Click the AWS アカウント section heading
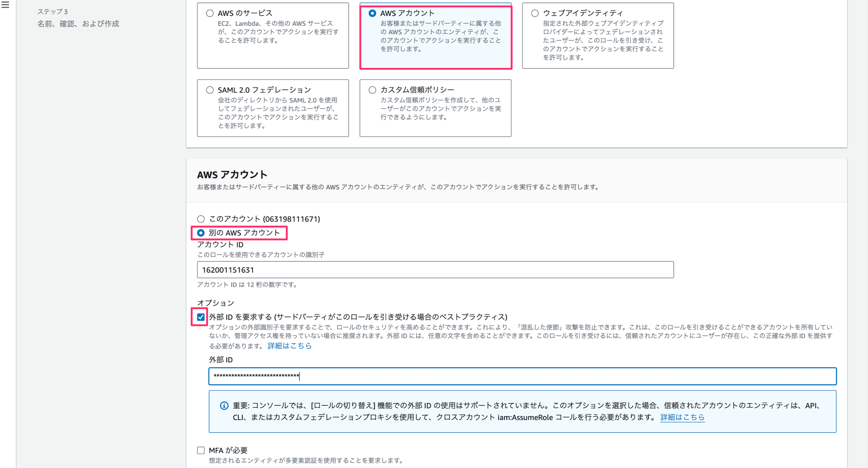This screenshot has height=468, width=868. pyautogui.click(x=232, y=175)
